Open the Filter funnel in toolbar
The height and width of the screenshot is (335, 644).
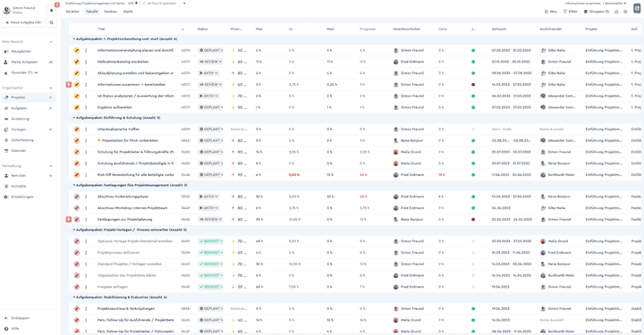[570, 12]
